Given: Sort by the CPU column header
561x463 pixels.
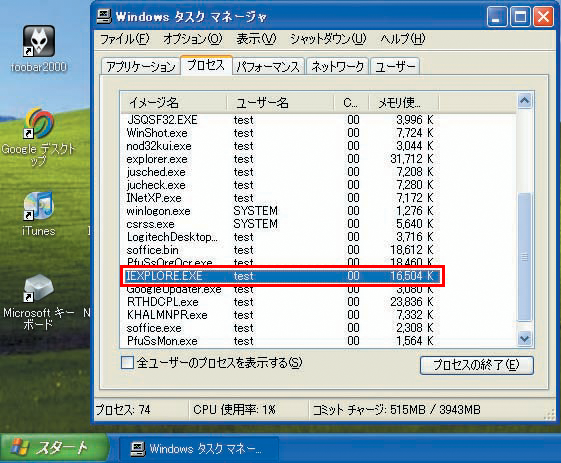Looking at the screenshot, I should coord(351,103).
